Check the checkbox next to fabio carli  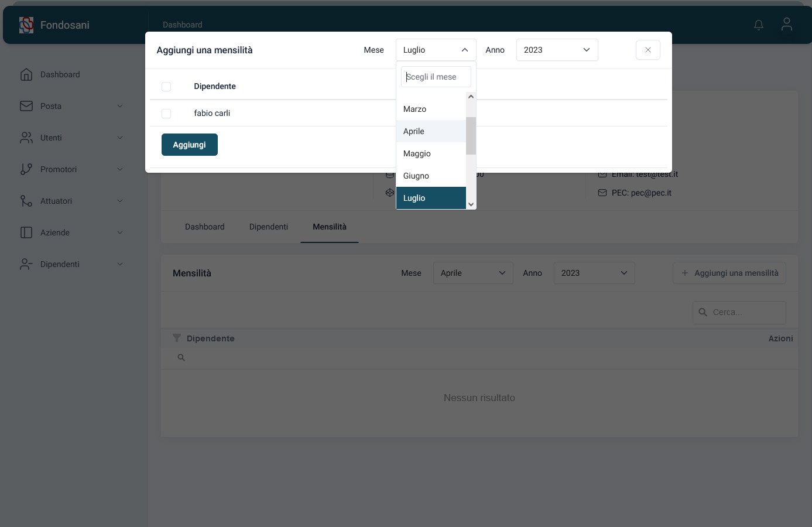166,113
